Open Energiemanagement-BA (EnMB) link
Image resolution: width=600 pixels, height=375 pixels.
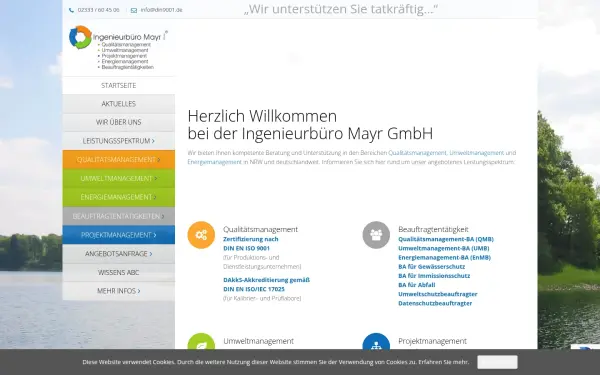[x=444, y=258]
